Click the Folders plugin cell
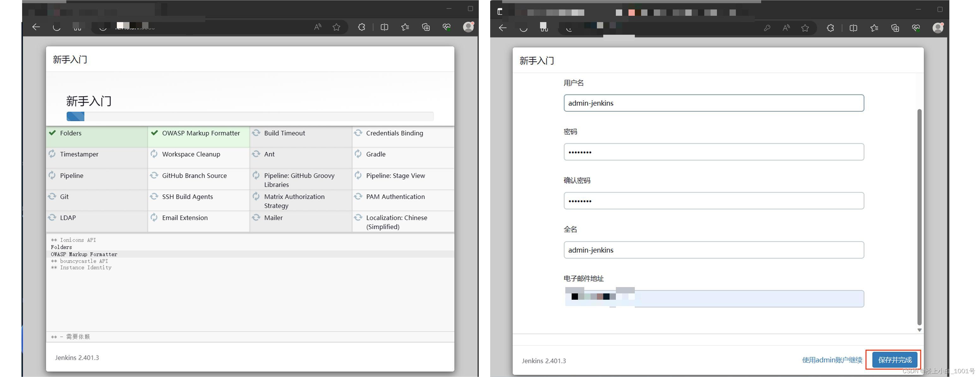980x377 pixels. point(97,136)
